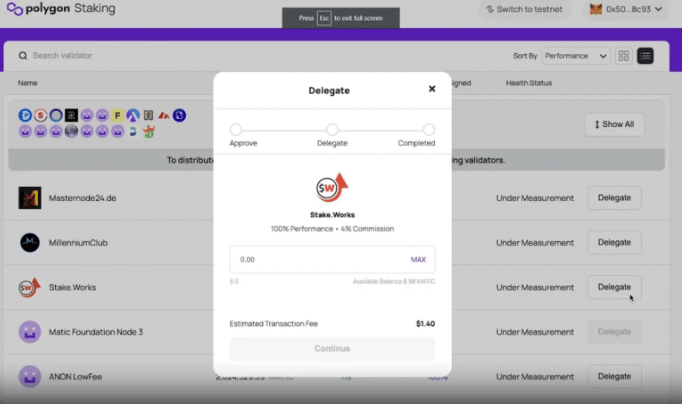Click the MillenniumClub validator name
The image size is (686, 404).
(78, 242)
